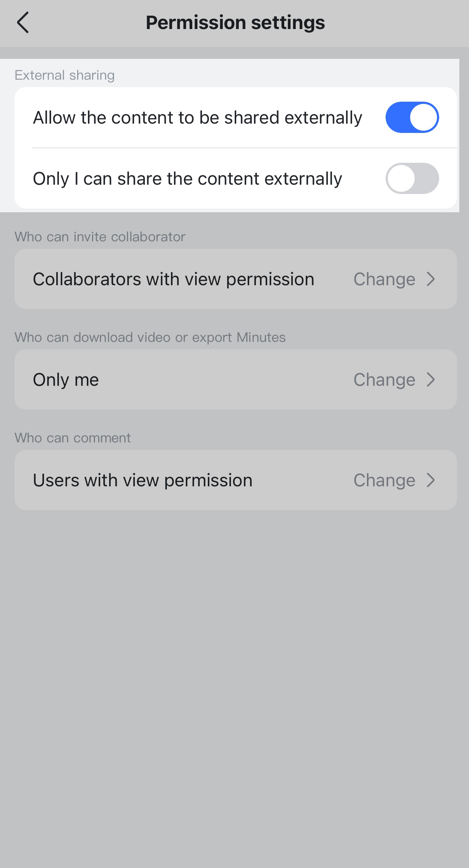
Task: Select the Only me download value
Action: 66,379
